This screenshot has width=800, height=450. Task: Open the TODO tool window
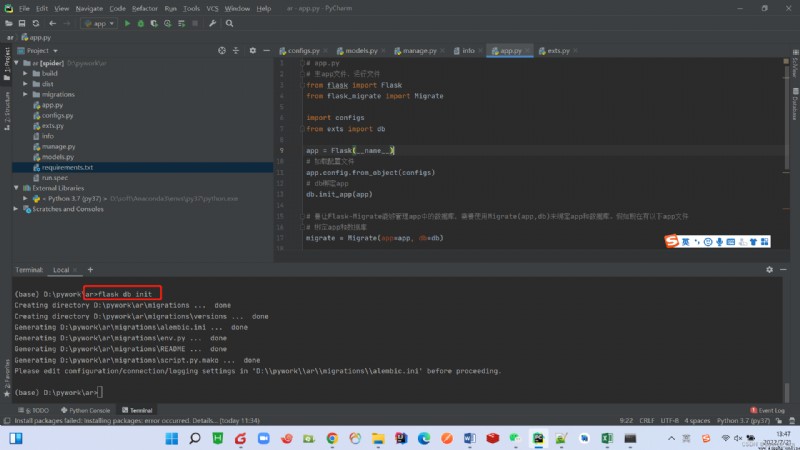(34, 410)
